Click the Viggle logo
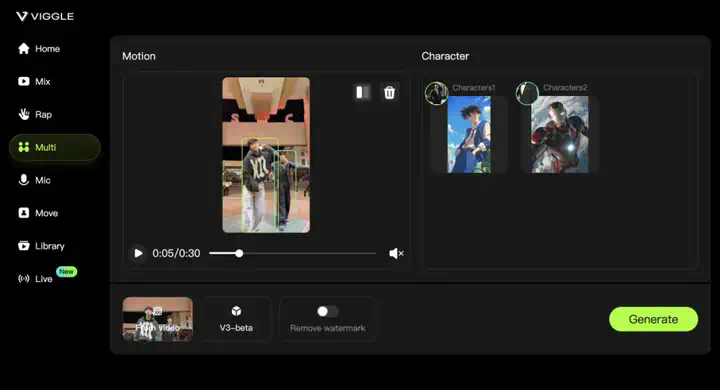Screen dimensions: 720x390 pos(45,17)
